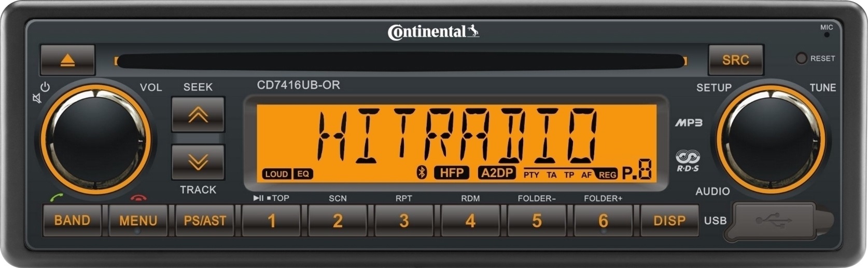
Task: Click the A2DP indicator on display
Action: (x=497, y=173)
